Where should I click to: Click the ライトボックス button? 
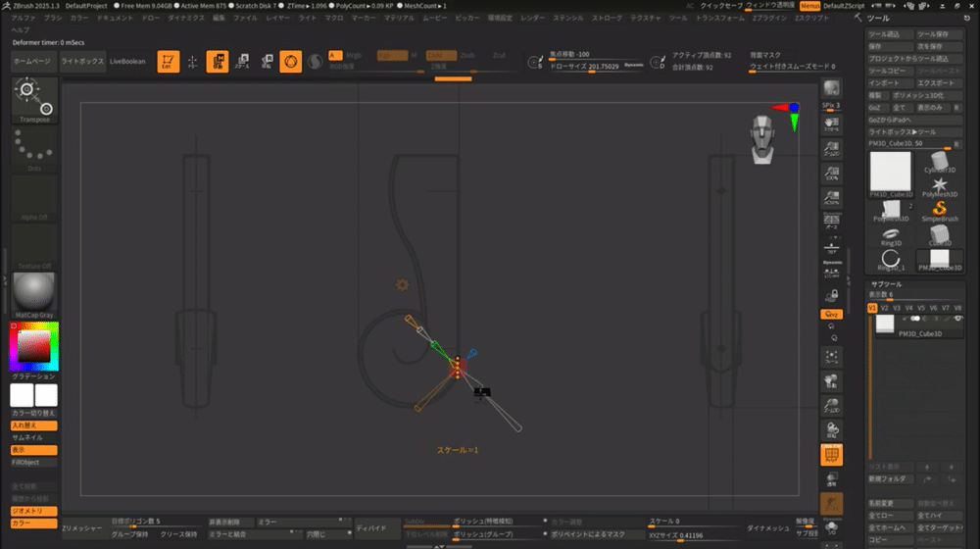80,61
